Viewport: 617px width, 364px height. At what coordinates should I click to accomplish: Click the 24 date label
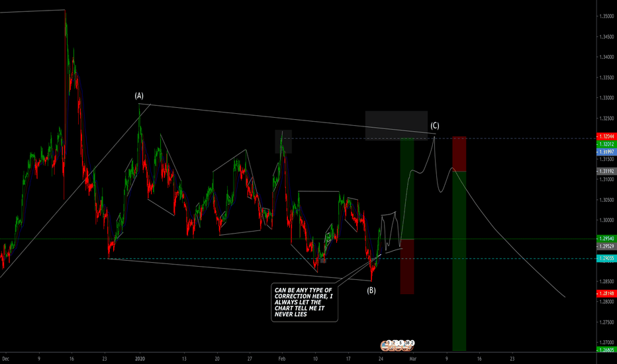point(381,359)
